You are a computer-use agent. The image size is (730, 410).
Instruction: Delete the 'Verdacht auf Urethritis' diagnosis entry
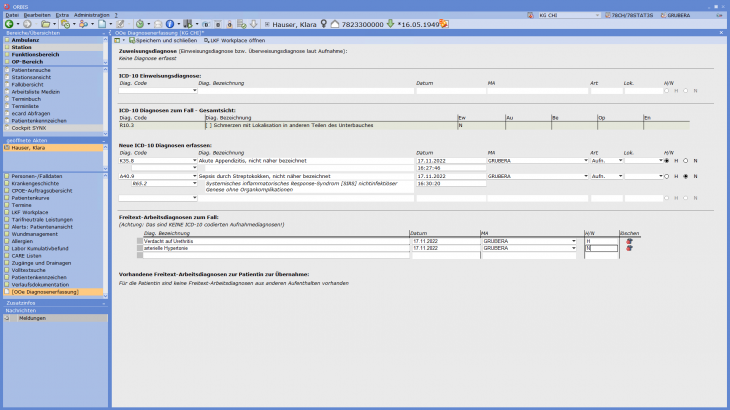point(628,241)
